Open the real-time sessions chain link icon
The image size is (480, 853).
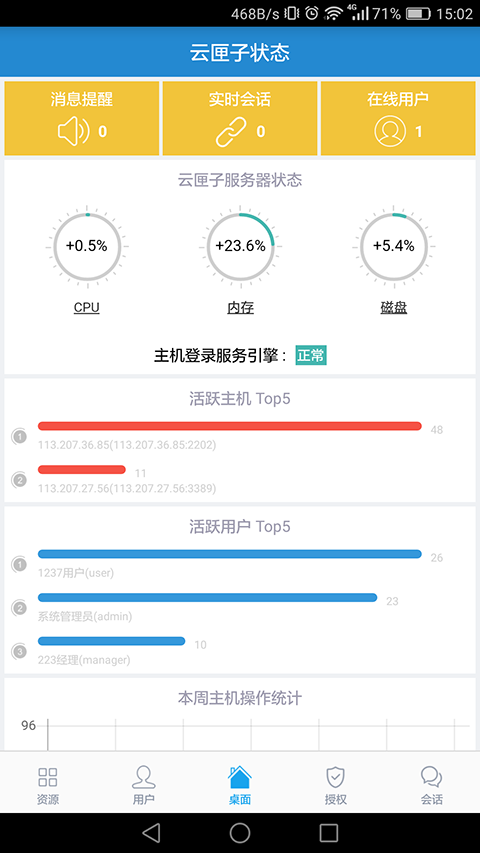[231, 132]
